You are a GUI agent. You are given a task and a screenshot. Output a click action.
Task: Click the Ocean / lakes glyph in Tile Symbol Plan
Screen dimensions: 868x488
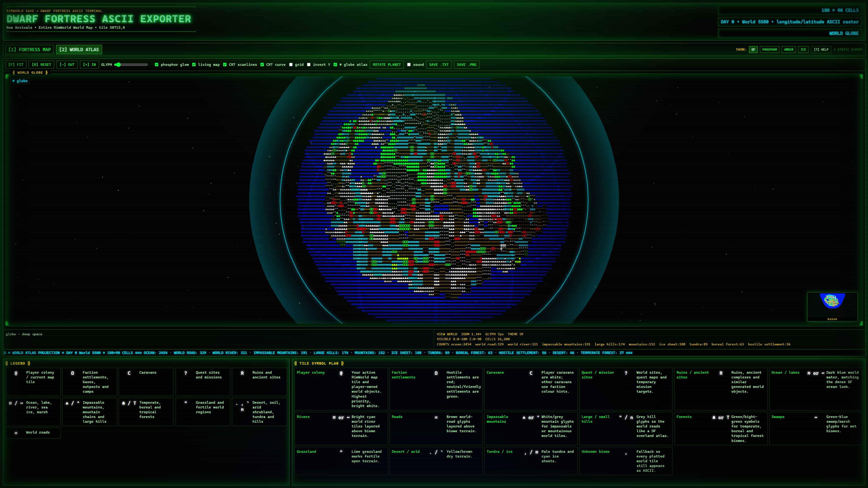pyautogui.click(x=816, y=373)
